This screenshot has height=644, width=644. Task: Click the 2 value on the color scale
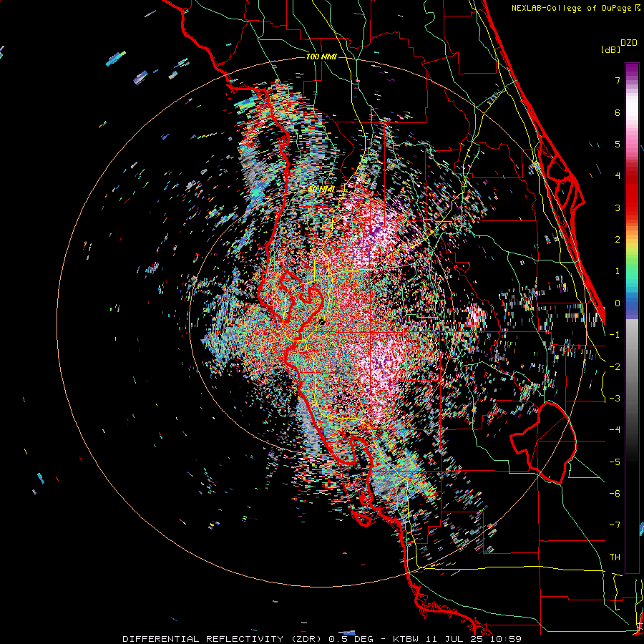pyautogui.click(x=618, y=240)
